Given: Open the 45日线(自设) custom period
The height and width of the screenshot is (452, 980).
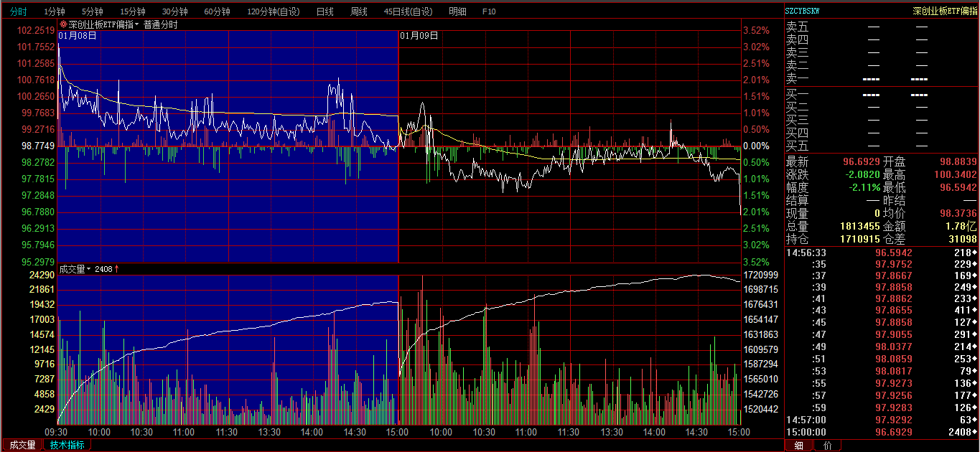Looking at the screenshot, I should tap(408, 11).
